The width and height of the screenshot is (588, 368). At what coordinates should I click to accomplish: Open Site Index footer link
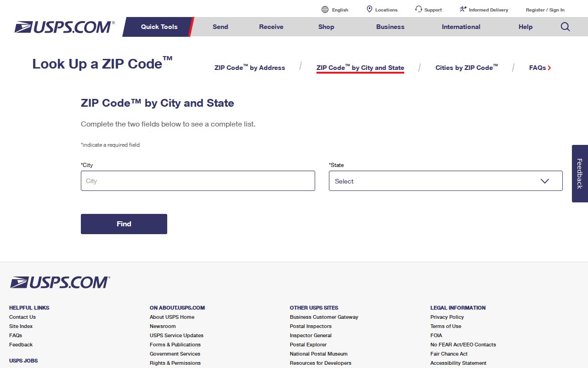(x=21, y=326)
